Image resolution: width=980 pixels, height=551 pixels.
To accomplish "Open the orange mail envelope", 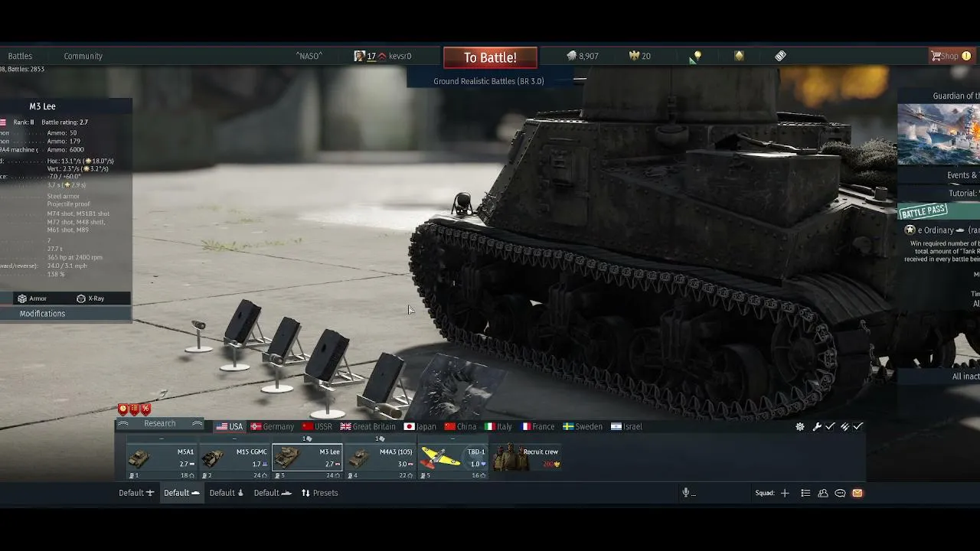I will [857, 493].
